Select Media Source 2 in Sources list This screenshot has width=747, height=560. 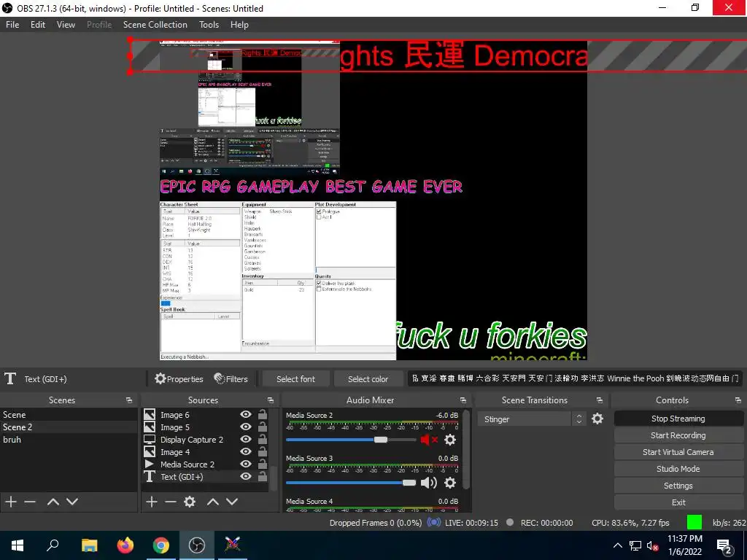point(206,464)
